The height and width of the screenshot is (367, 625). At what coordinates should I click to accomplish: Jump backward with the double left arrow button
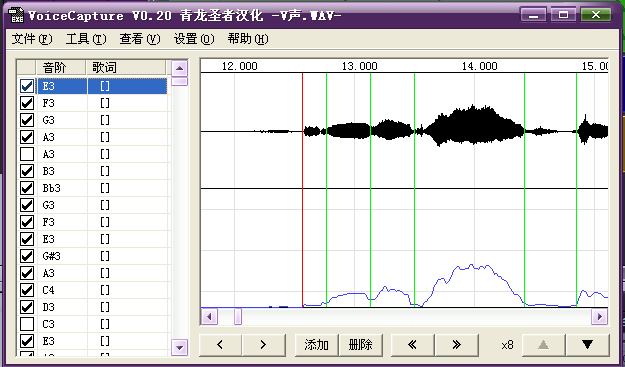[413, 345]
